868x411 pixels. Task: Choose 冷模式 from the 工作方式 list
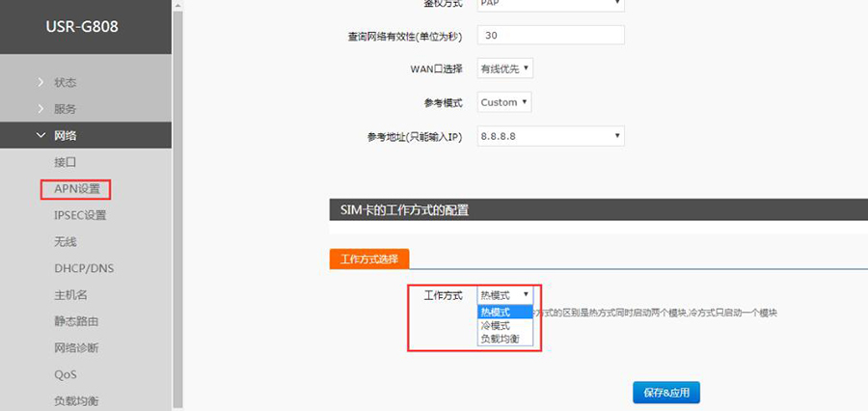495,326
